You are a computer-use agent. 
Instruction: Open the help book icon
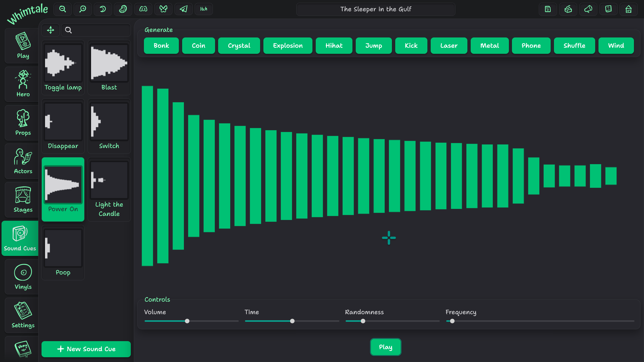pos(608,9)
